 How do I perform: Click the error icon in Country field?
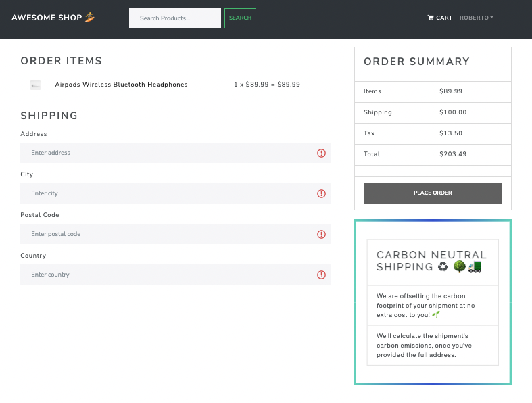[321, 275]
